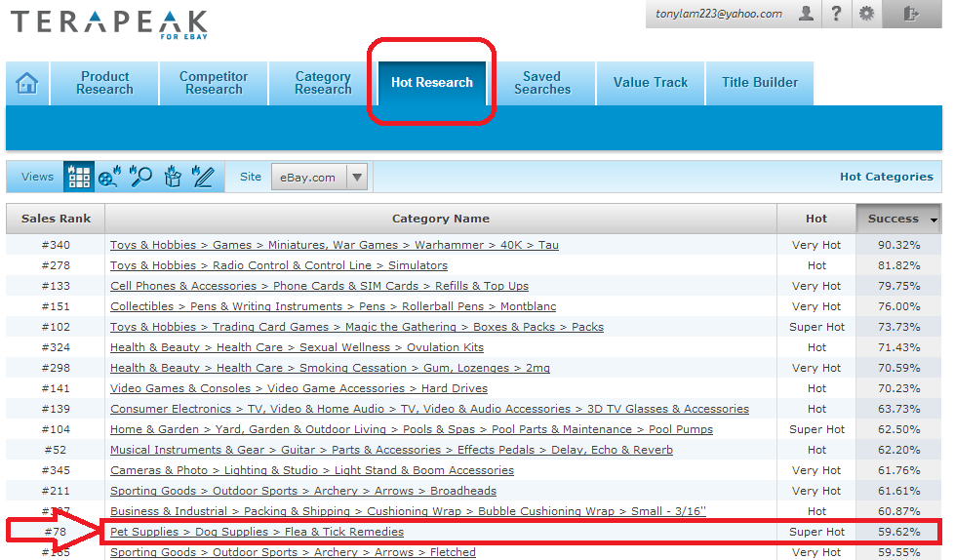Click the log out icon
The height and width of the screenshot is (560, 954).
(911, 14)
